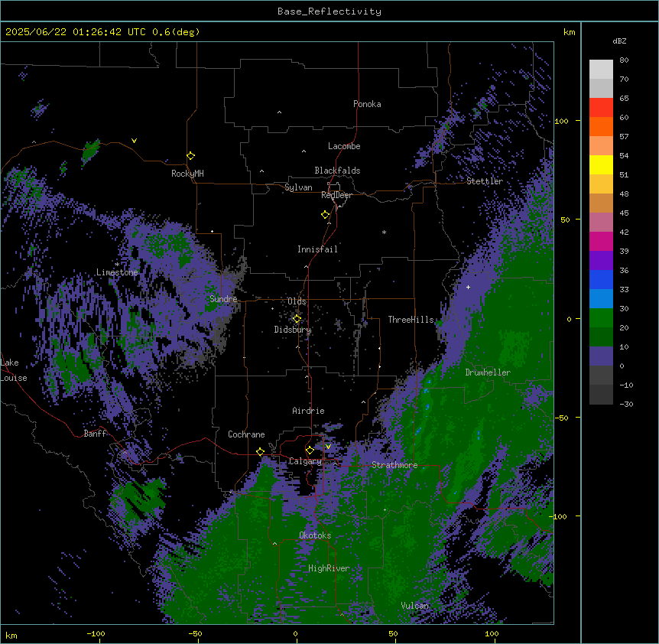Screen dimensions: 659x644
Task: Select the -30 dBZ legend value
Action: click(x=626, y=404)
